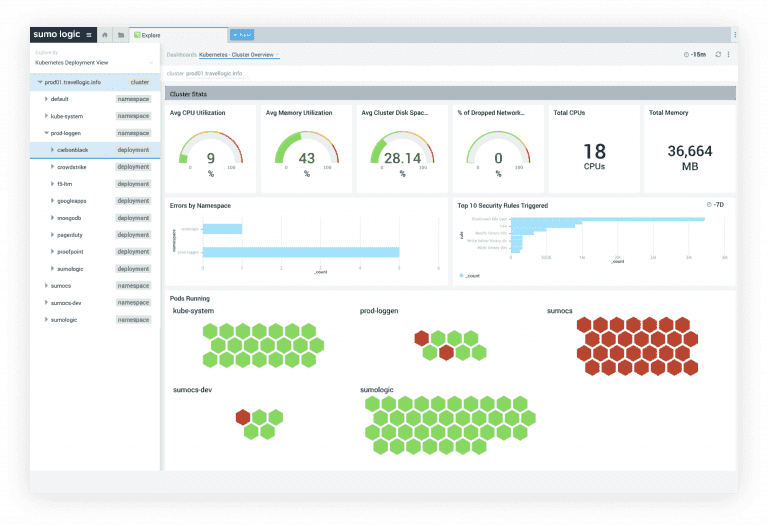Click the prod01.travellogic.info cluster filter value
768x526 pixels.
coord(213,73)
